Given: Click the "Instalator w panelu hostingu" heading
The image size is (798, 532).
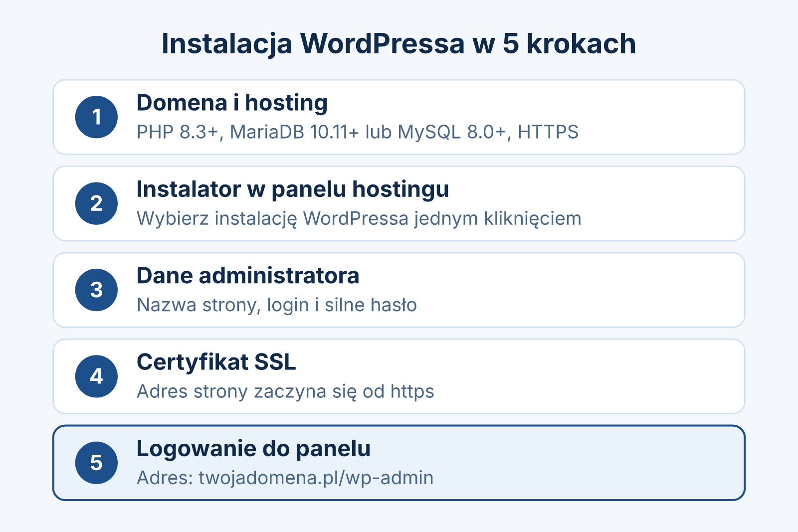Looking at the screenshot, I should pyautogui.click(x=293, y=189).
